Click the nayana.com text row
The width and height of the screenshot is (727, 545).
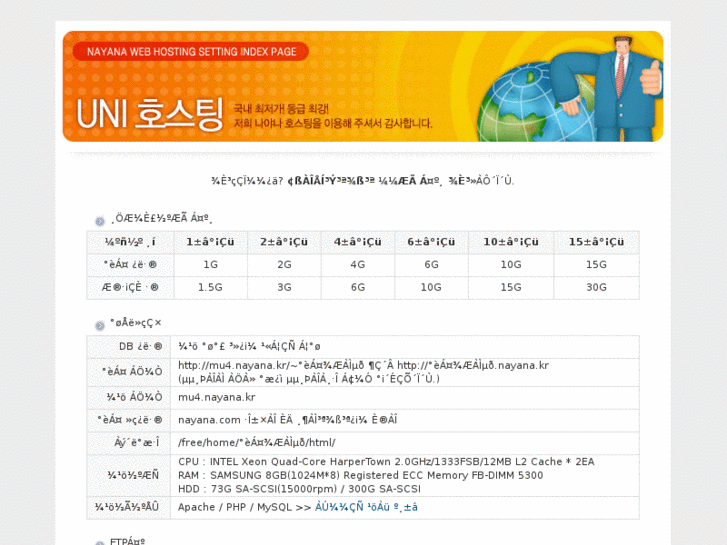[287, 420]
